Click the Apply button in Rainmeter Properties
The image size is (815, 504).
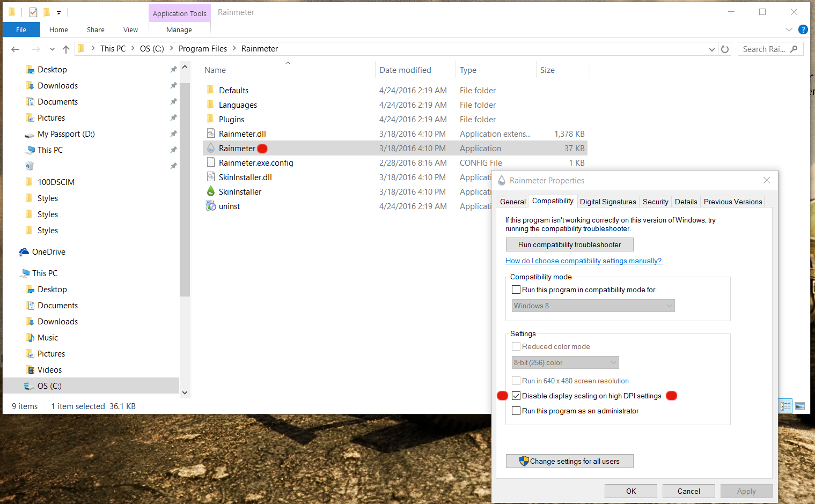click(x=746, y=491)
